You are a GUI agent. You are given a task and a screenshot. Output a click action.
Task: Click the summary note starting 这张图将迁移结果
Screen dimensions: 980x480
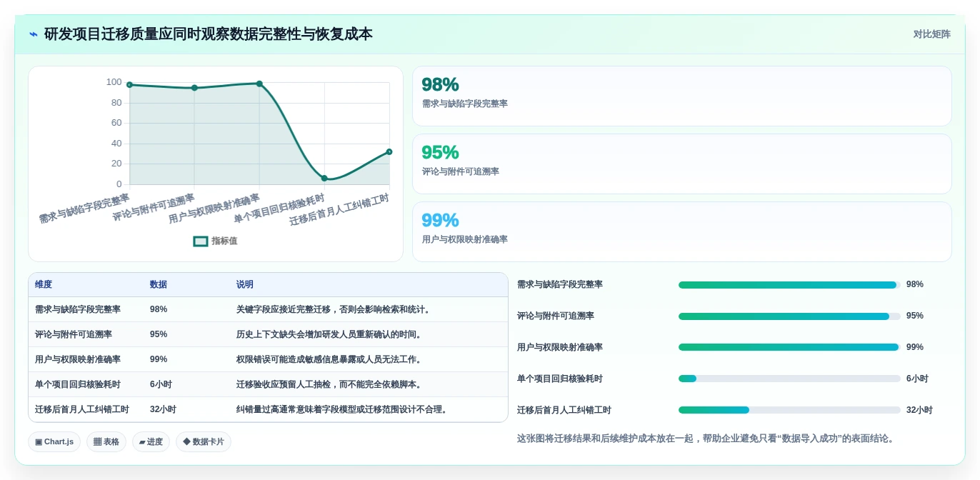click(x=706, y=439)
